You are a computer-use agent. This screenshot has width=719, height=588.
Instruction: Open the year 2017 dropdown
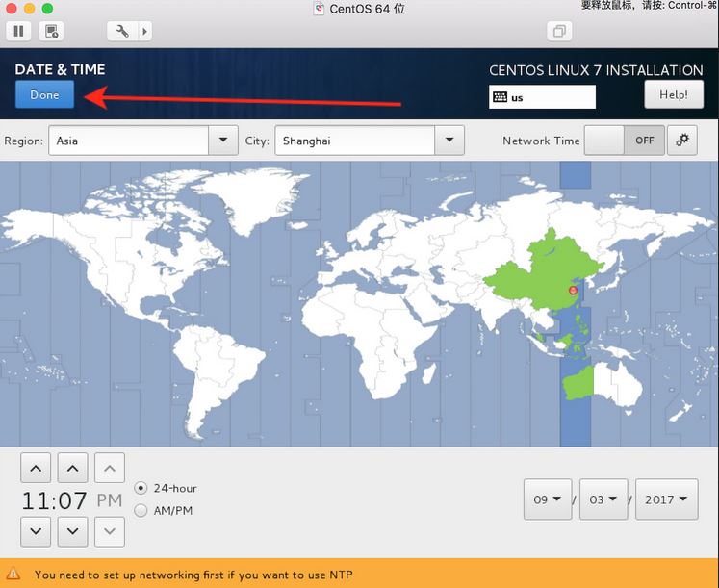click(x=667, y=499)
